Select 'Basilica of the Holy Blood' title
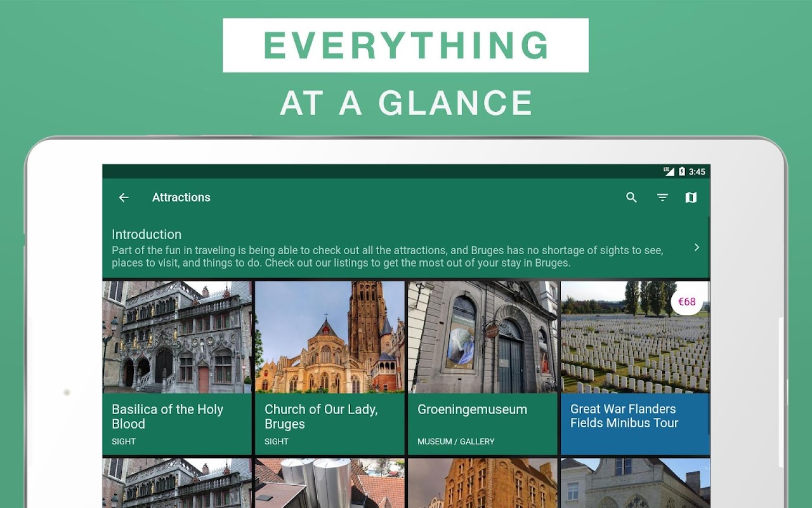The image size is (812, 508). point(167,417)
